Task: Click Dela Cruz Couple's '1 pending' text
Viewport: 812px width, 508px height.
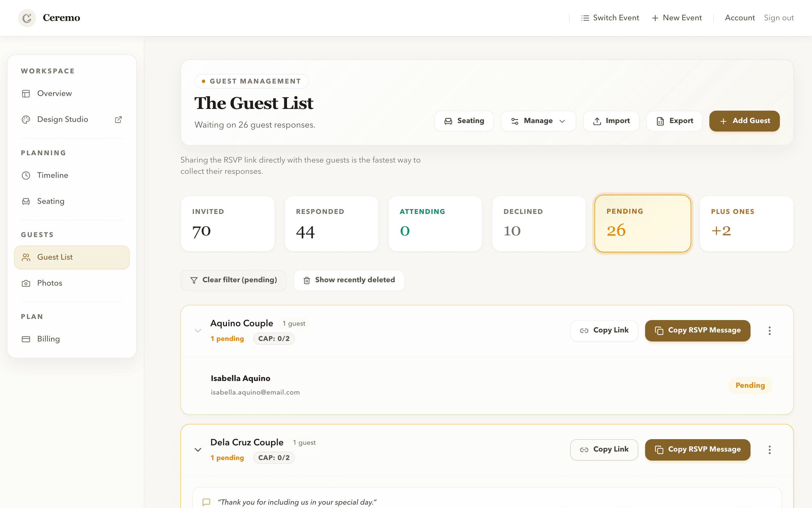Action: point(227,458)
